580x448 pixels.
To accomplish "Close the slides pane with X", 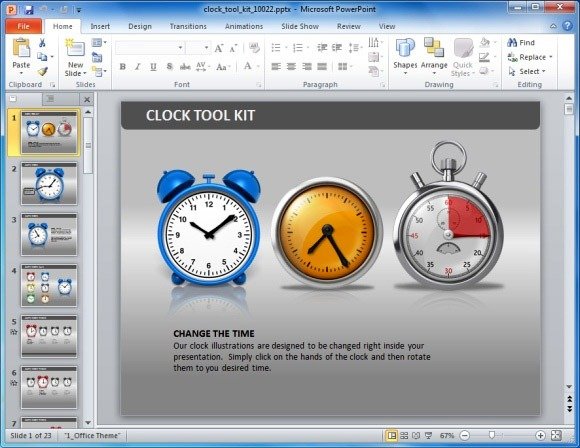I will tap(87, 100).
